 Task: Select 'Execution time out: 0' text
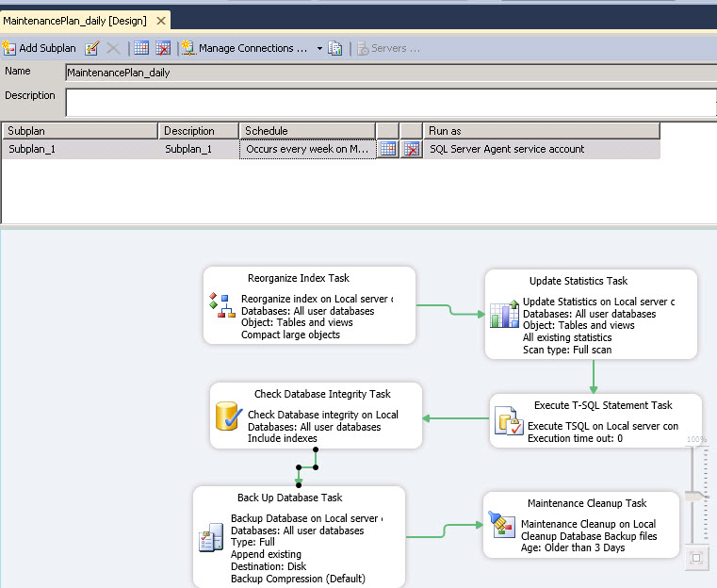(576, 438)
